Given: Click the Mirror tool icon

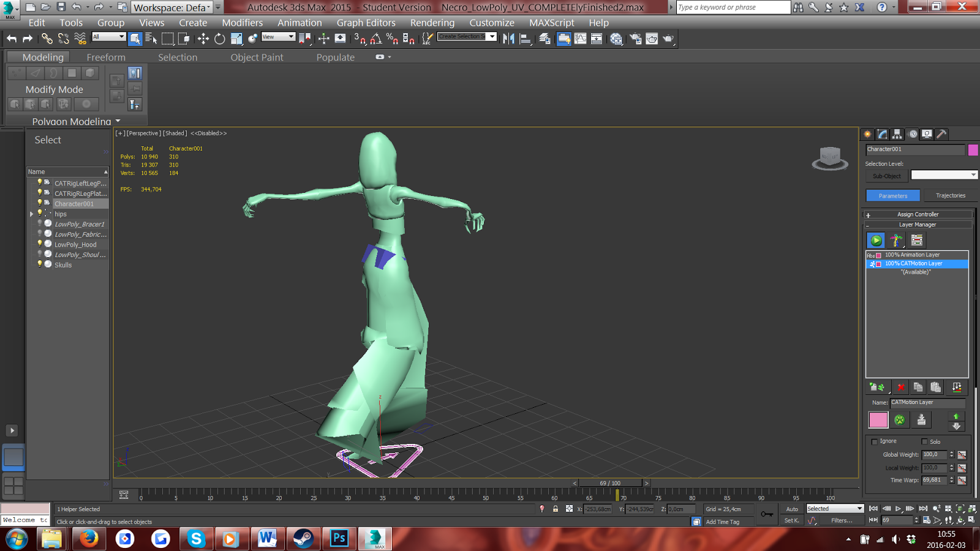Looking at the screenshot, I should [x=508, y=39].
